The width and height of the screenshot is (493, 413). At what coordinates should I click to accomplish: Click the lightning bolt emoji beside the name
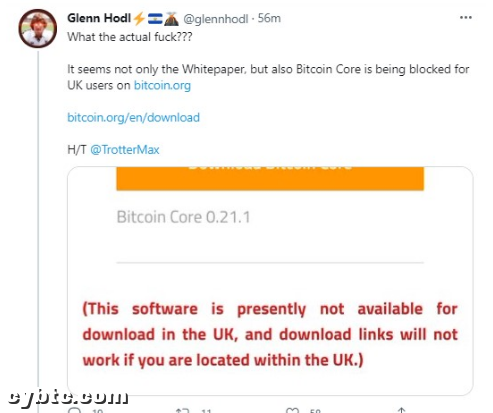pyautogui.click(x=139, y=18)
